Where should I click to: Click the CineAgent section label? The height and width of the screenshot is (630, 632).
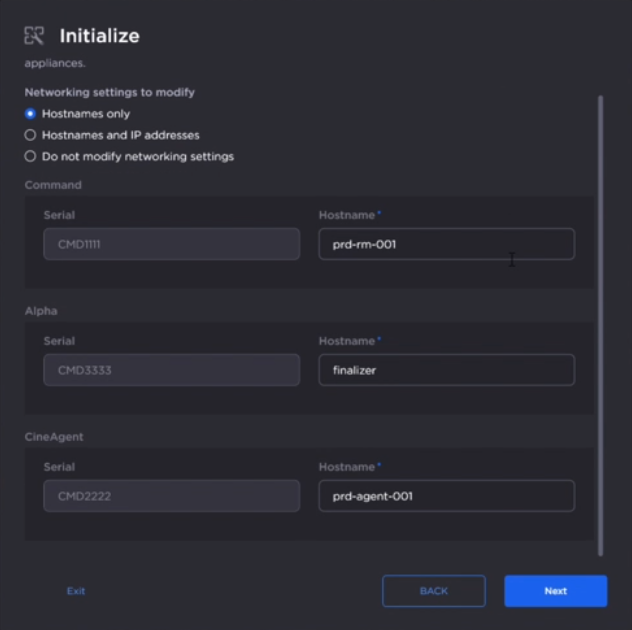click(x=54, y=437)
